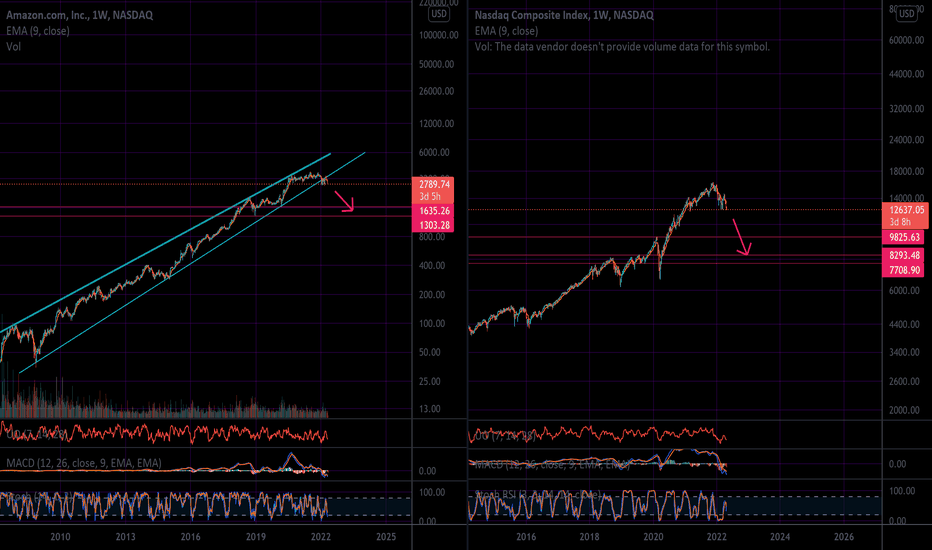Click the 800.00 tick on Amazon price axis

432,237
